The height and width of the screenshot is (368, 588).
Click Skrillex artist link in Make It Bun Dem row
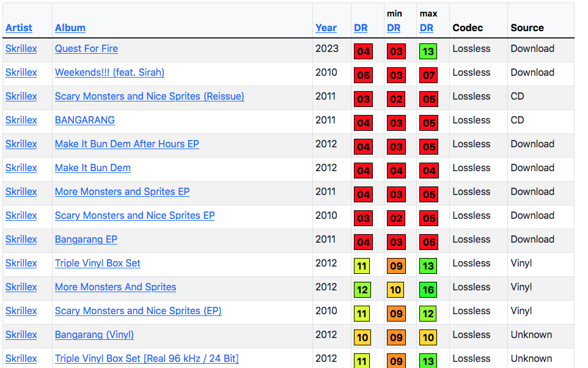(x=21, y=167)
